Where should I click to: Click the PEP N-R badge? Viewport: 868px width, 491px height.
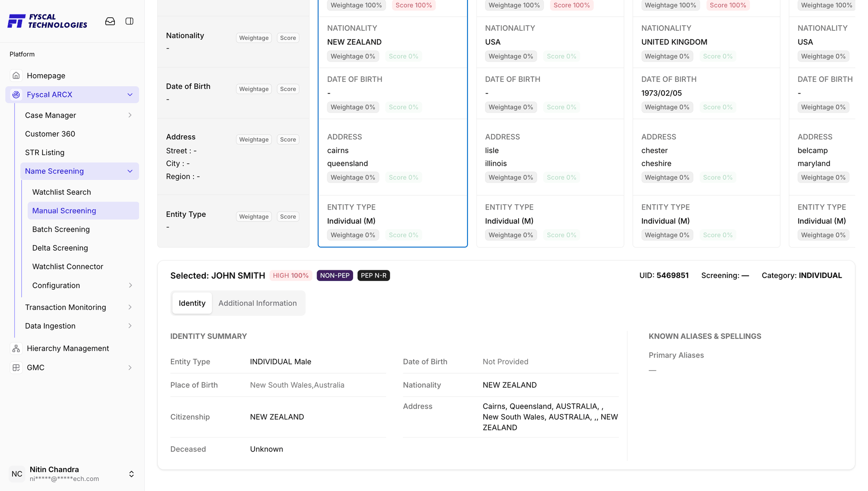pos(373,276)
